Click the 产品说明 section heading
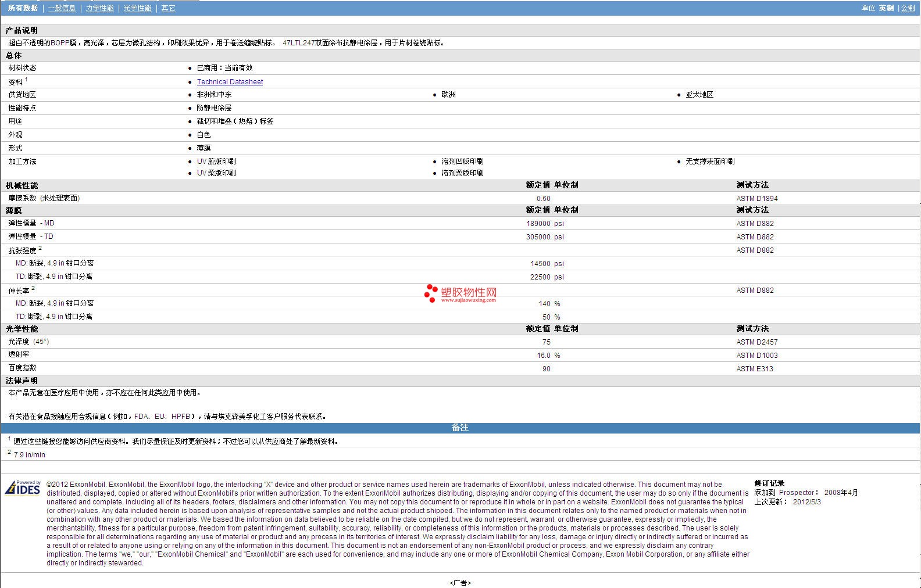921x588 pixels. click(22, 30)
